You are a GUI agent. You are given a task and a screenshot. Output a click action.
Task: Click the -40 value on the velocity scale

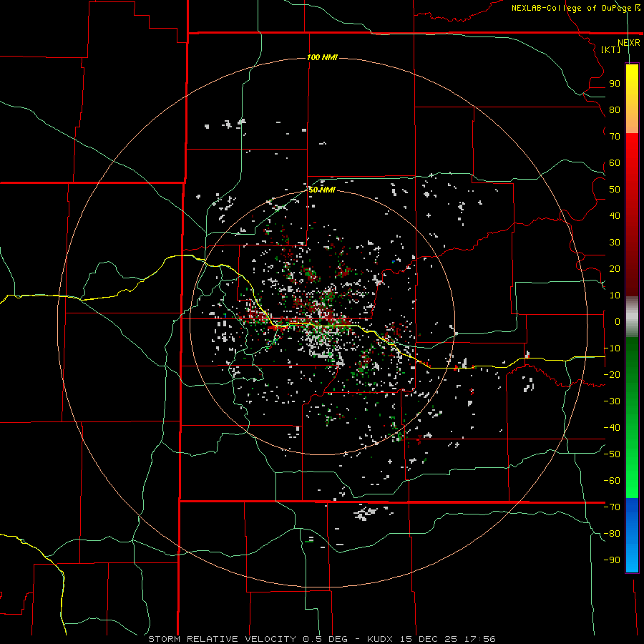click(612, 428)
